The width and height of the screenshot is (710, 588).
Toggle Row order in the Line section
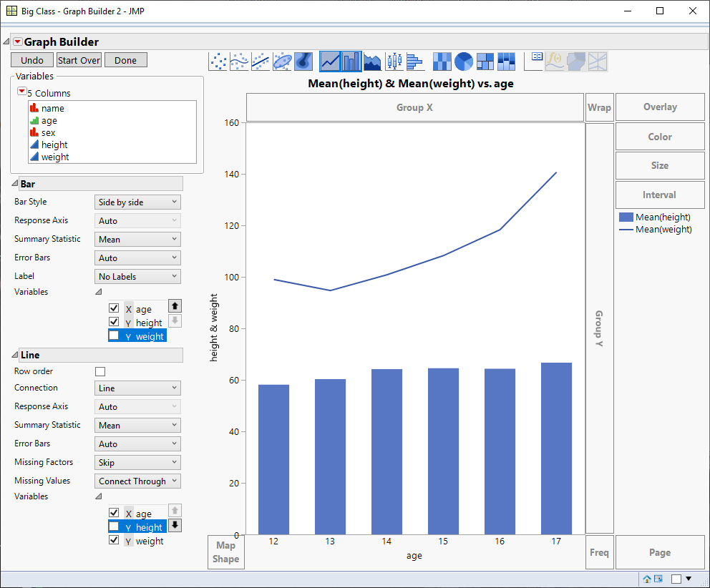(x=100, y=371)
